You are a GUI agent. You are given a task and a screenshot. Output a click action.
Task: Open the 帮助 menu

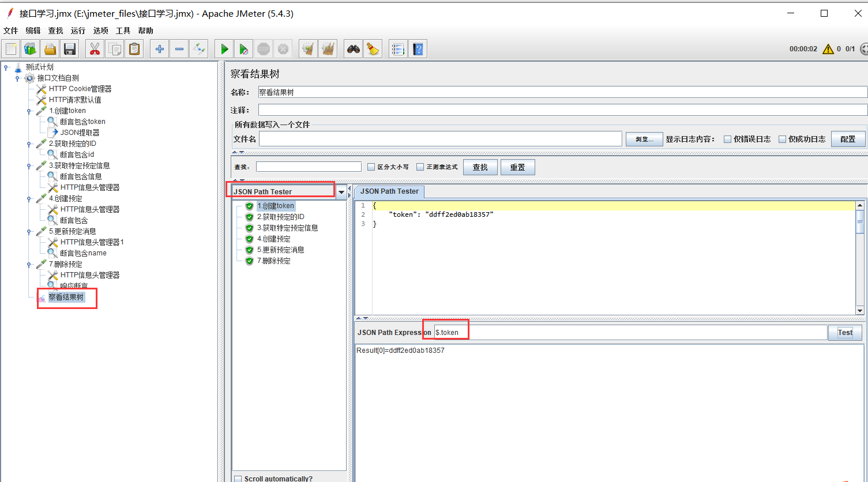coord(146,31)
